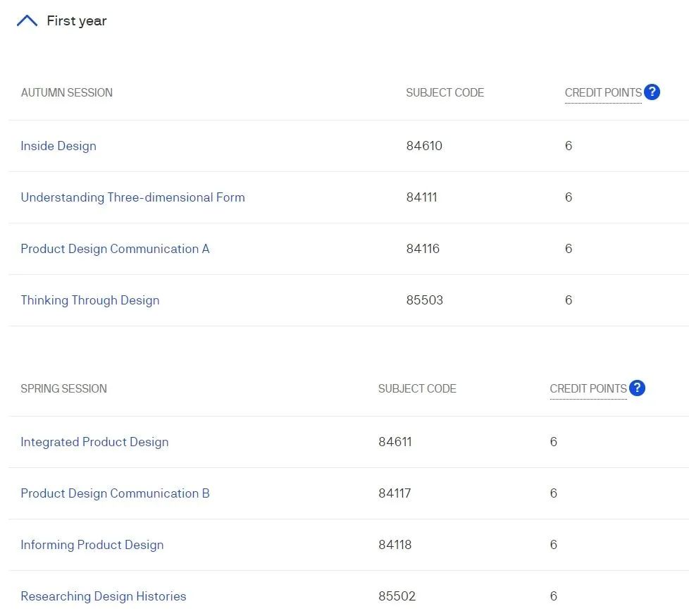Open Informing Product Design subject link

coord(92,545)
